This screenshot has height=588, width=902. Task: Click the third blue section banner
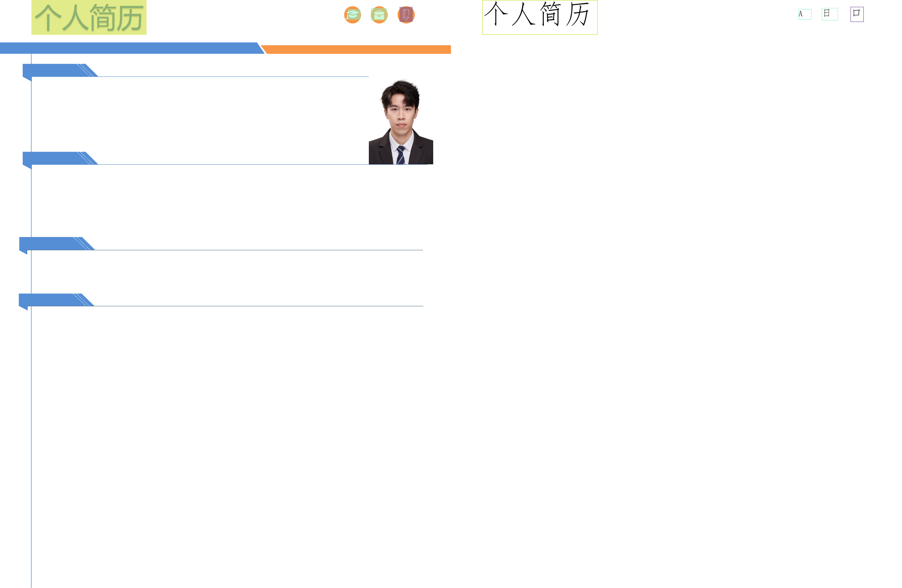point(49,243)
